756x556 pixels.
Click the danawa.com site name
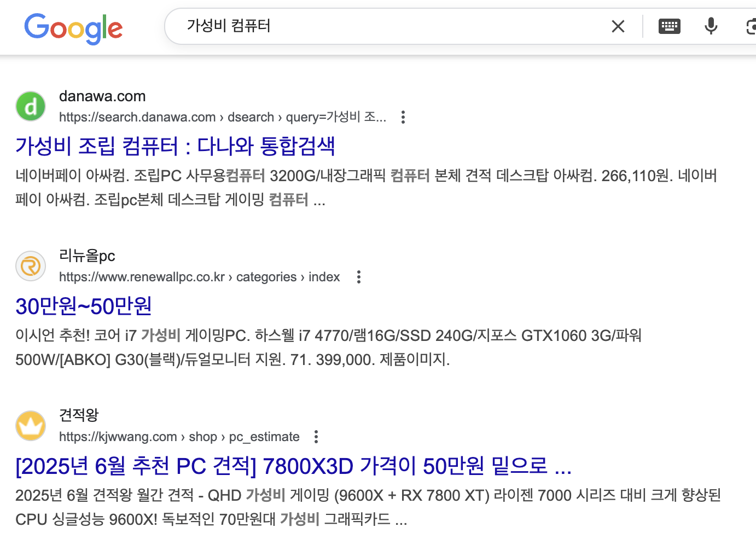pos(102,96)
